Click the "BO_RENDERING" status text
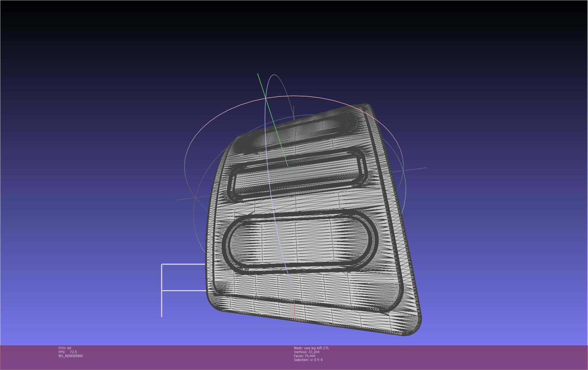This screenshot has height=370, width=588. click(x=71, y=356)
